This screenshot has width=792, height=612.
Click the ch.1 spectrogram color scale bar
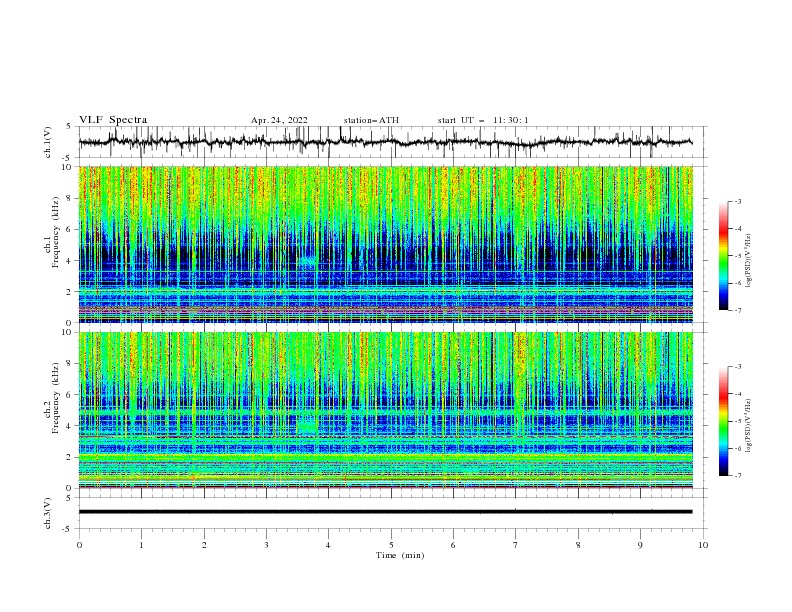(723, 255)
